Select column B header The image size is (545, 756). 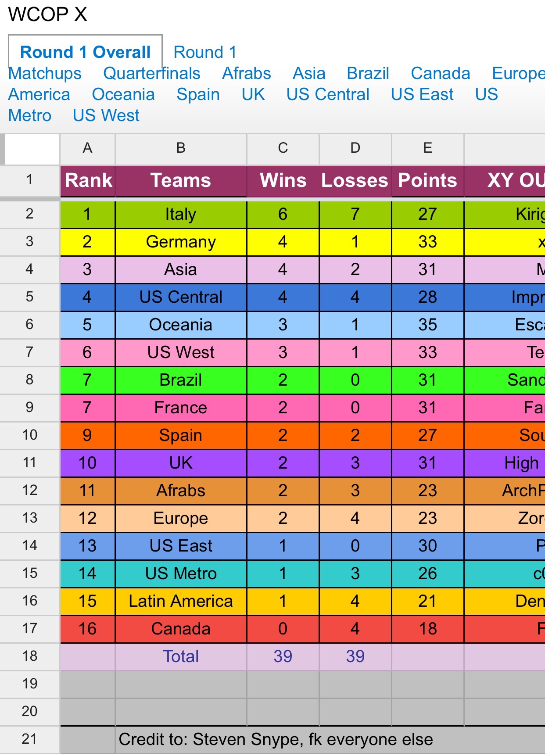pyautogui.click(x=181, y=148)
